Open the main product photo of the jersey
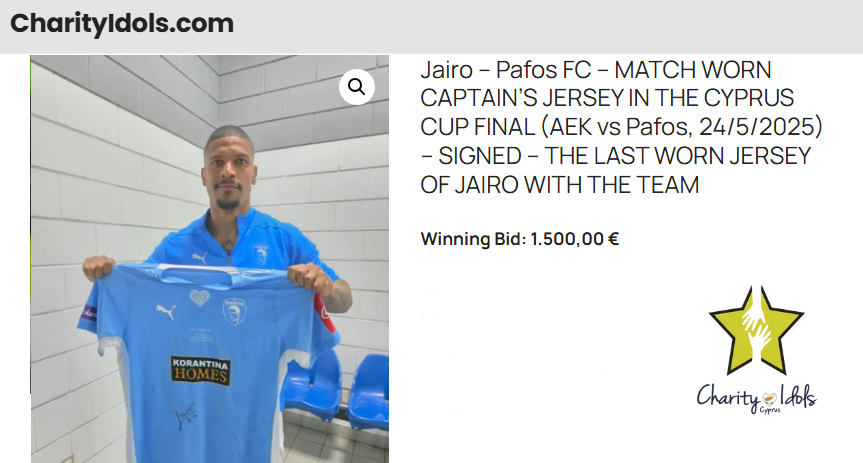The height and width of the screenshot is (463, 863). [x=210, y=259]
